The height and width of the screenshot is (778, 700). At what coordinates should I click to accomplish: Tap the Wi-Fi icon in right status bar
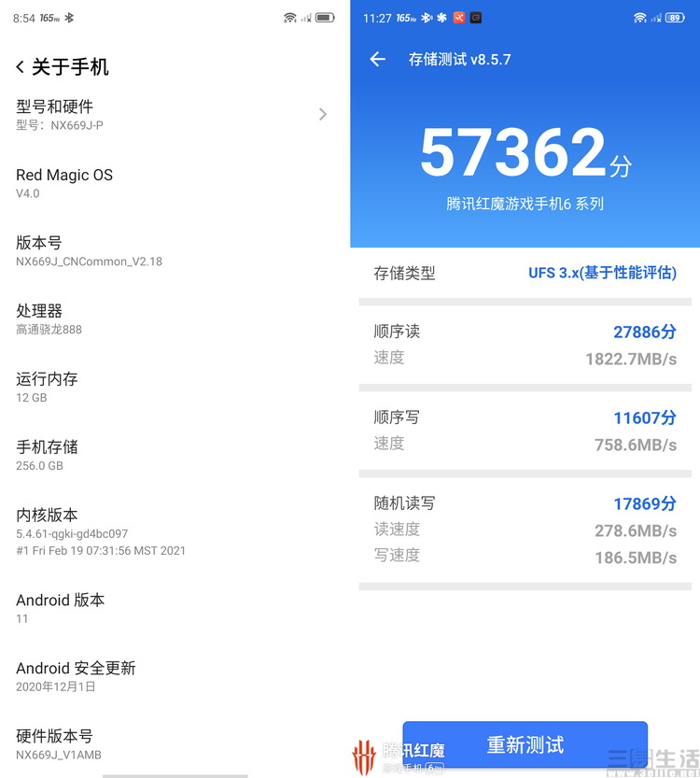click(640, 18)
